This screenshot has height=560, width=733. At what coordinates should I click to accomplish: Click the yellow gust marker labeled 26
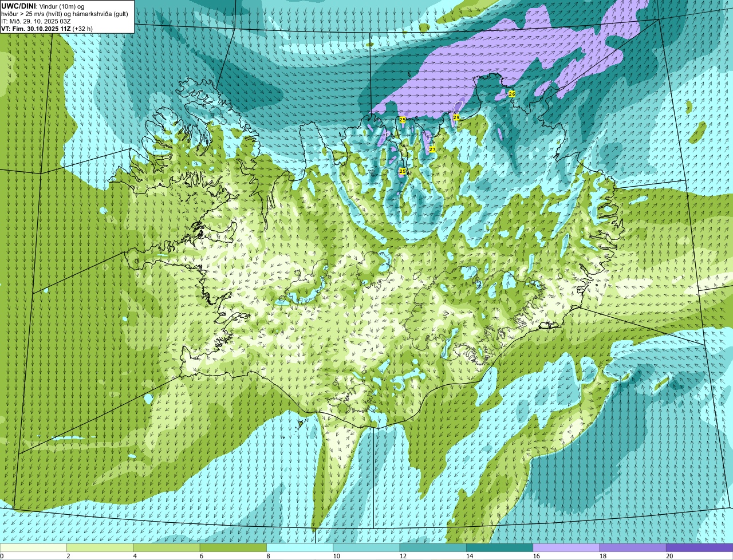[x=512, y=93]
